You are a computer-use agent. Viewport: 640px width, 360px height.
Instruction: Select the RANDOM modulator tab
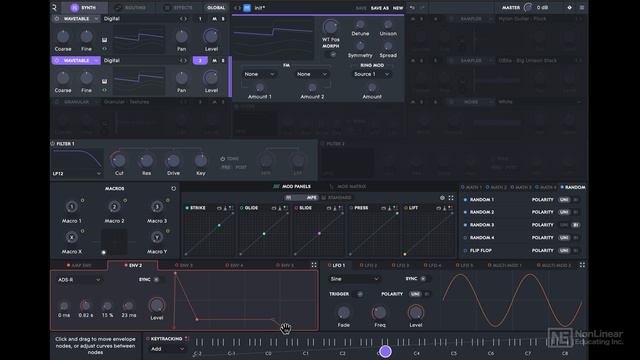(573, 187)
